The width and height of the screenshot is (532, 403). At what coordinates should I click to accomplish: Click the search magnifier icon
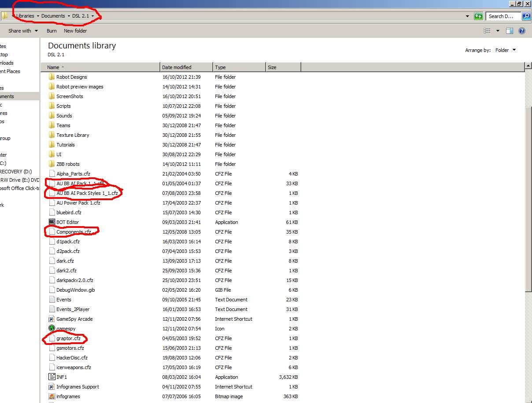click(x=526, y=16)
